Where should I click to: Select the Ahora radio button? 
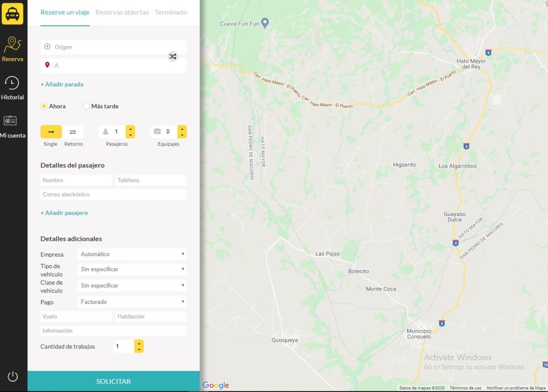[44, 106]
